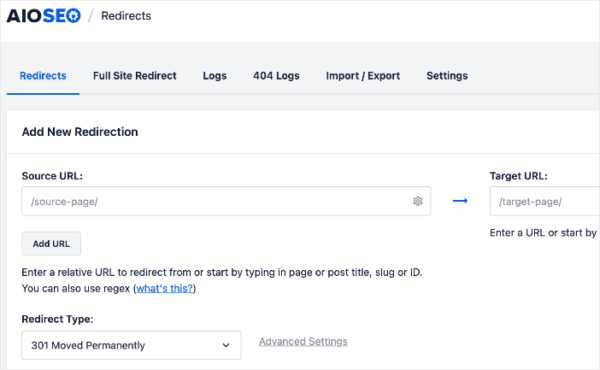Click the blue arrow between URL fields

pos(460,201)
